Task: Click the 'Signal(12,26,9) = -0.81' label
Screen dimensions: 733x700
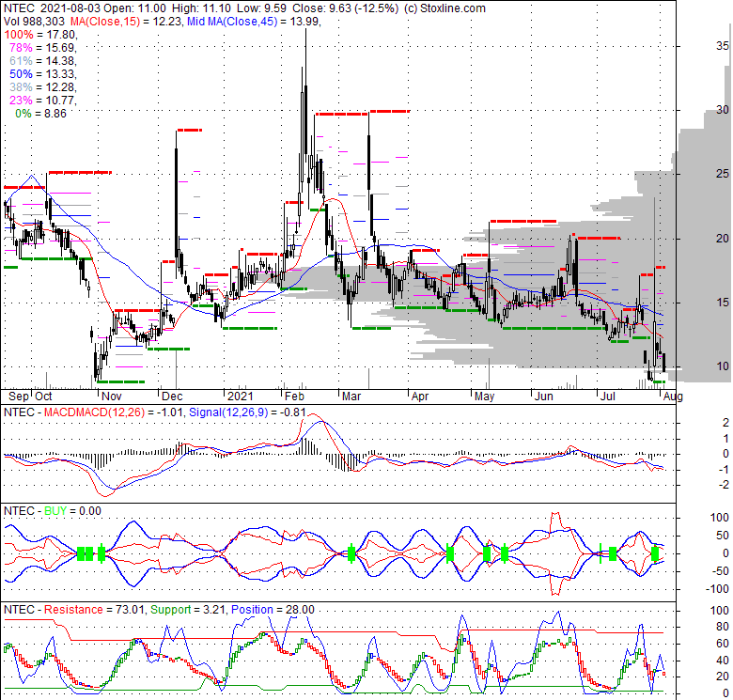Action: tap(247, 412)
